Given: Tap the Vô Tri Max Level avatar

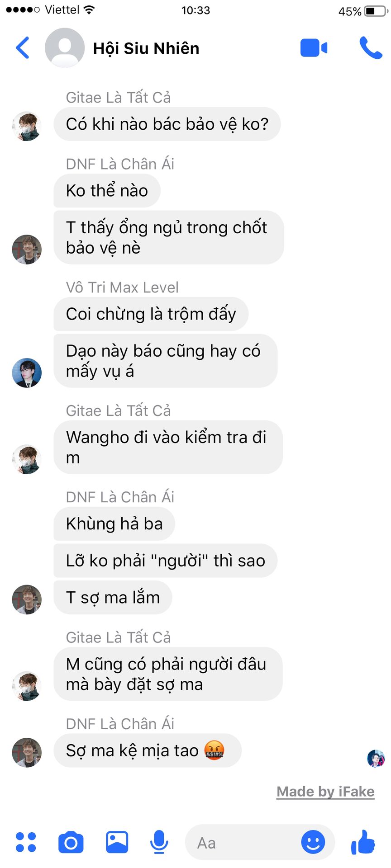Looking at the screenshot, I should click(27, 373).
